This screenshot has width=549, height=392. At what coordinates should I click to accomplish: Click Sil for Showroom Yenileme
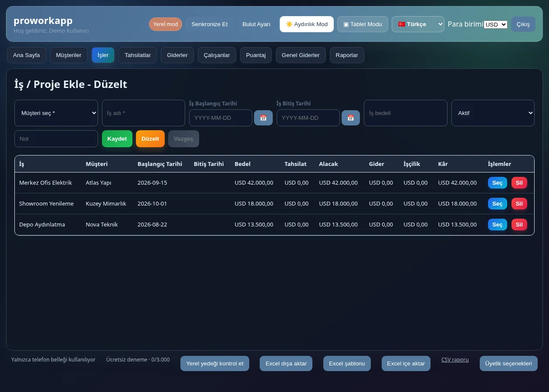point(519,203)
